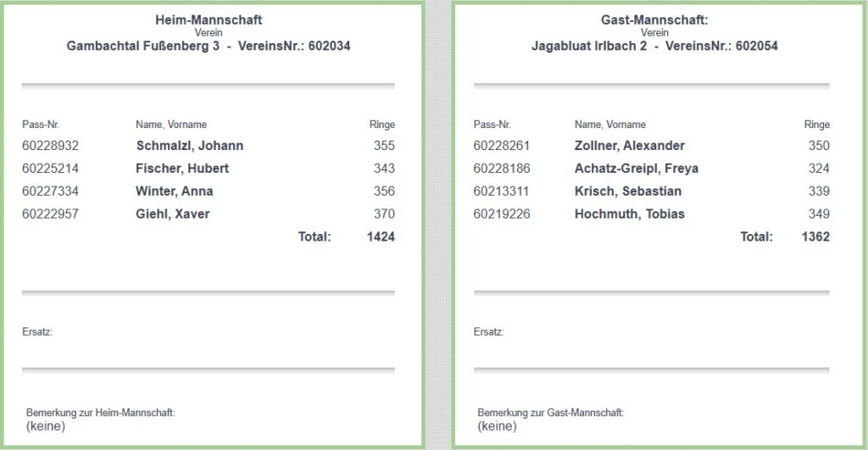868x450 pixels.
Task: Click the Gast-Mannschaft heading
Action: 654,19
